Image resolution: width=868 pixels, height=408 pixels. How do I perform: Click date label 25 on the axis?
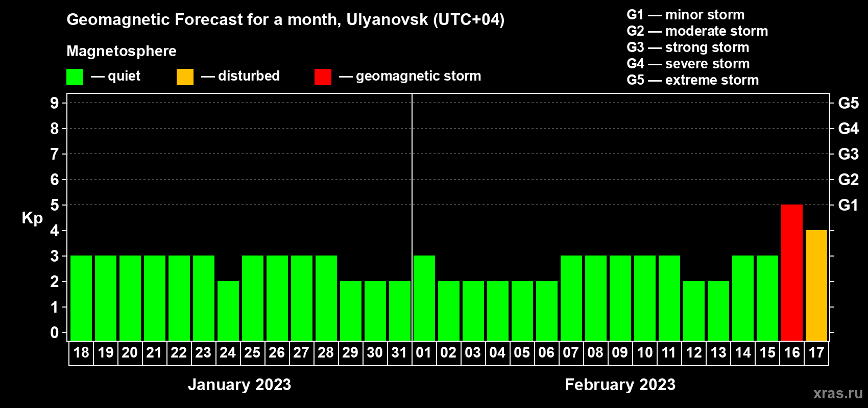pyautogui.click(x=252, y=353)
